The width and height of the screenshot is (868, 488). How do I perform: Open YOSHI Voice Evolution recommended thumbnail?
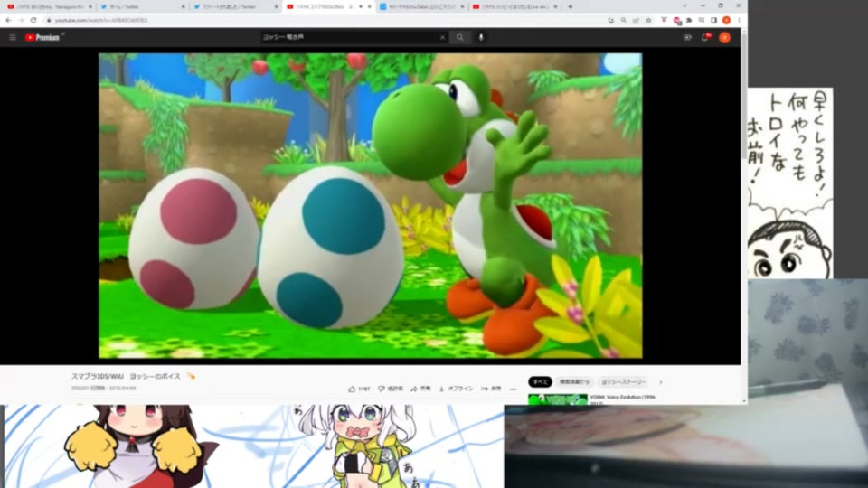coord(558,399)
